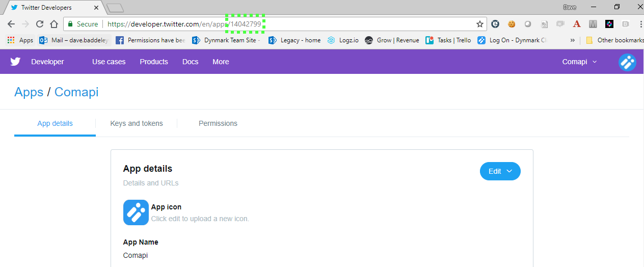This screenshot has width=644, height=267.
Task: Click the Comapi breadcrumb link
Action: click(x=76, y=92)
